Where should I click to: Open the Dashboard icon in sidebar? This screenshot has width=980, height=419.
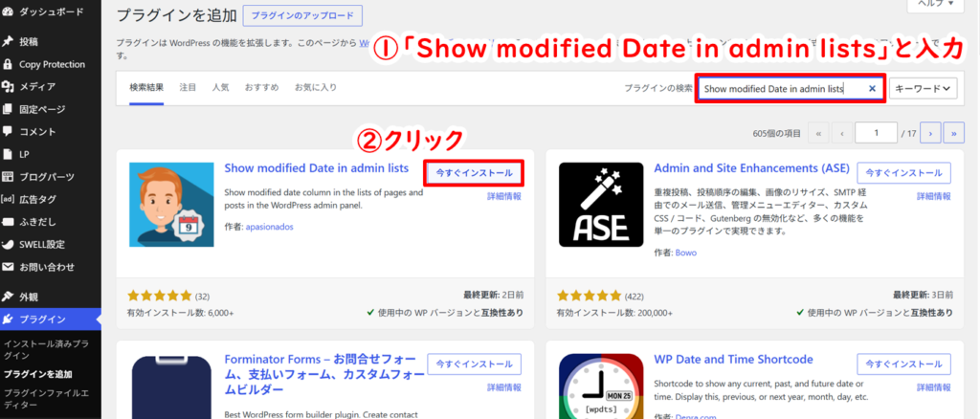point(8,11)
